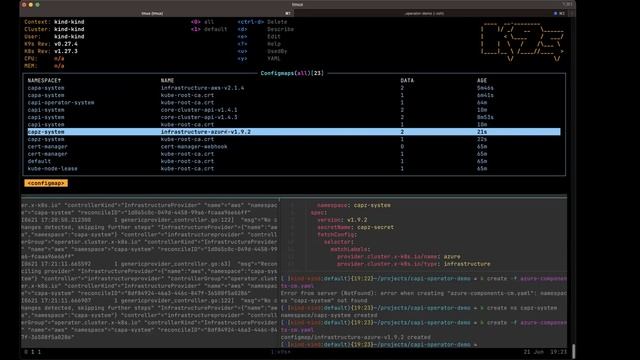
Task: Click the fetchConfig: YAML key
Action: (x=337, y=235)
